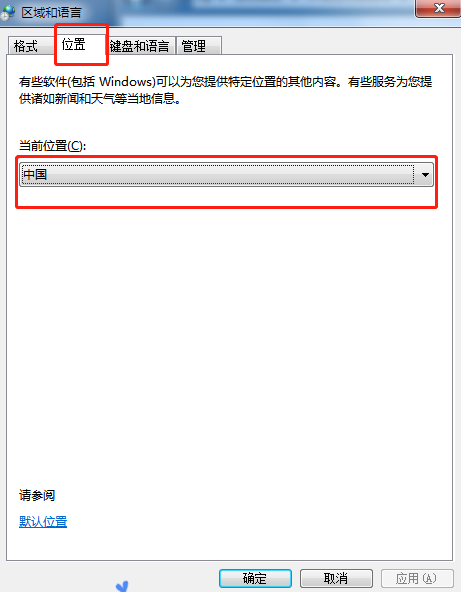
Task: Click the 区域和语言 title bar text
Action: pyautogui.click(x=51, y=13)
